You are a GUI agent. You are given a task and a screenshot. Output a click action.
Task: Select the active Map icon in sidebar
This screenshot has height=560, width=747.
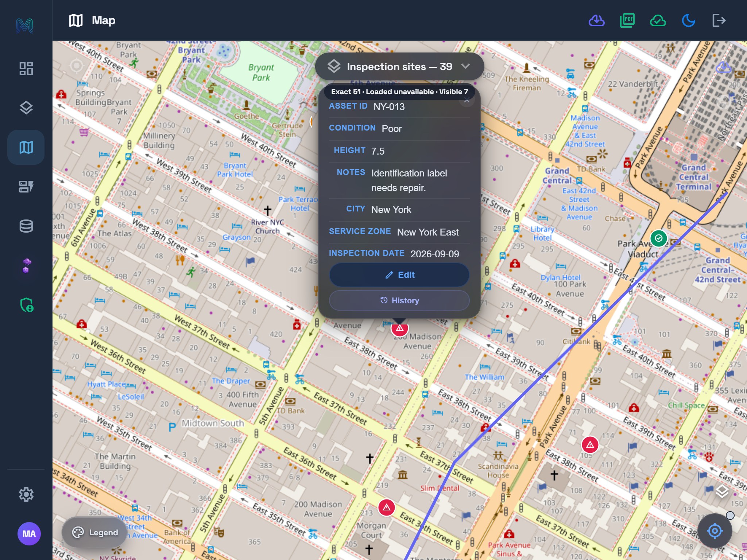pos(26,147)
